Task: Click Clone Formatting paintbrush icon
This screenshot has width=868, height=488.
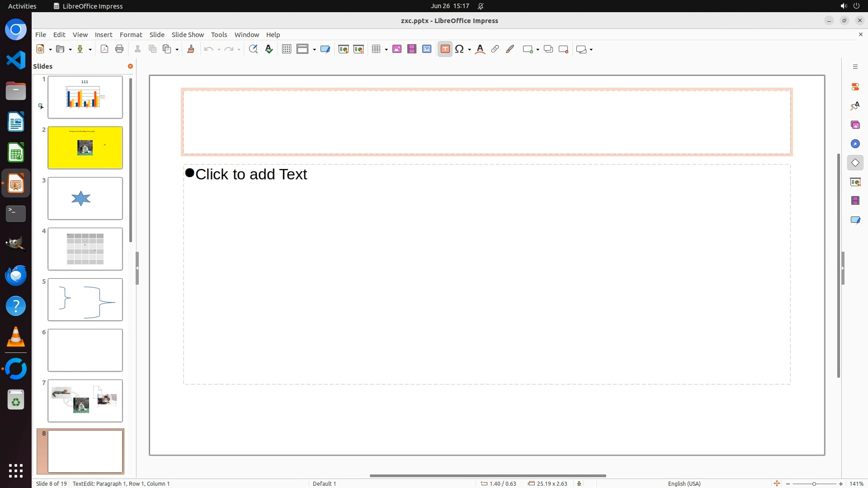Action: coord(191,49)
